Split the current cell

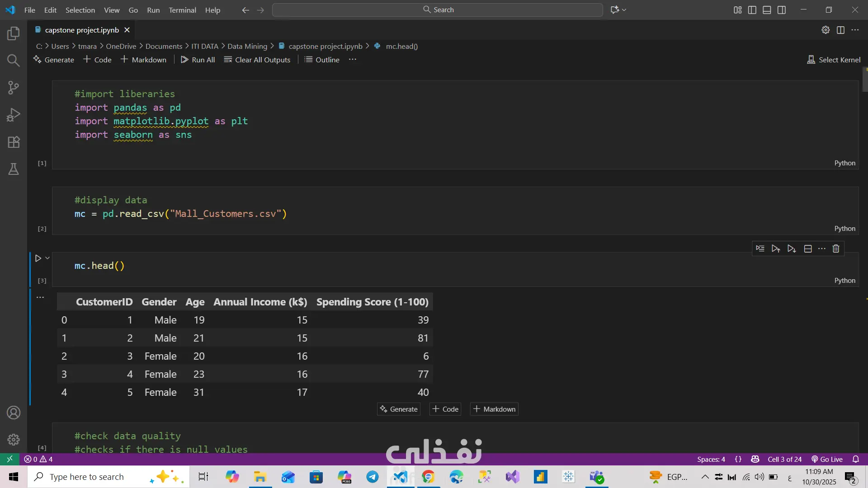click(808, 249)
